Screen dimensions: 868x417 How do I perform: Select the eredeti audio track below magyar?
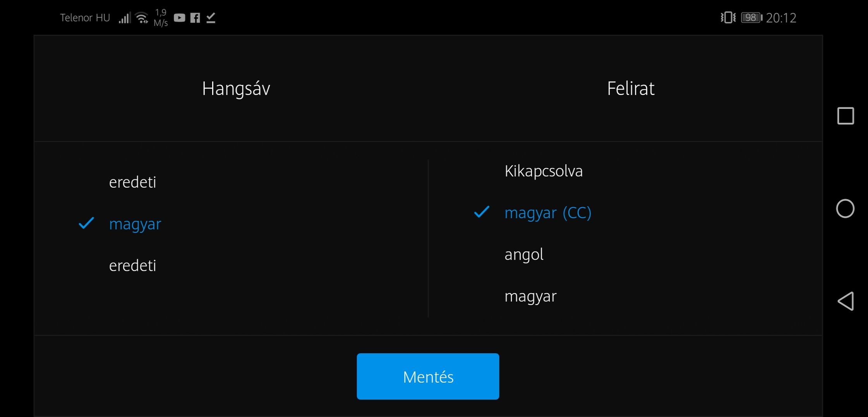[132, 266]
